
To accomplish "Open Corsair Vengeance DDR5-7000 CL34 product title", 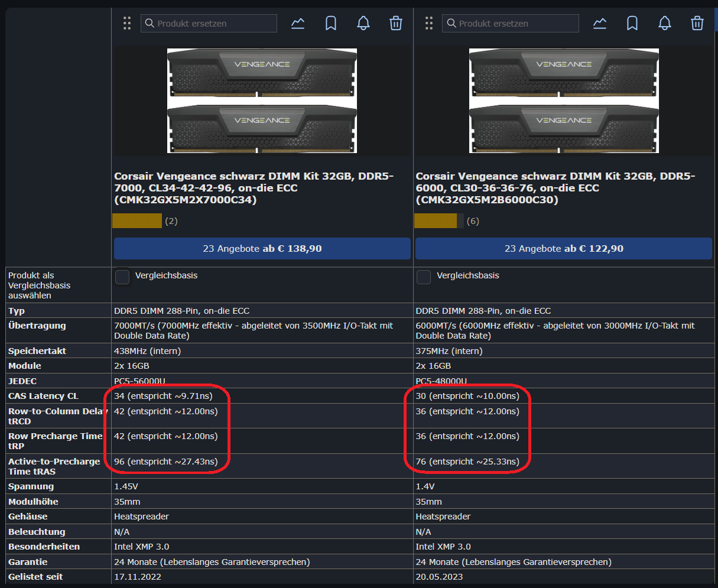I will (254, 188).
